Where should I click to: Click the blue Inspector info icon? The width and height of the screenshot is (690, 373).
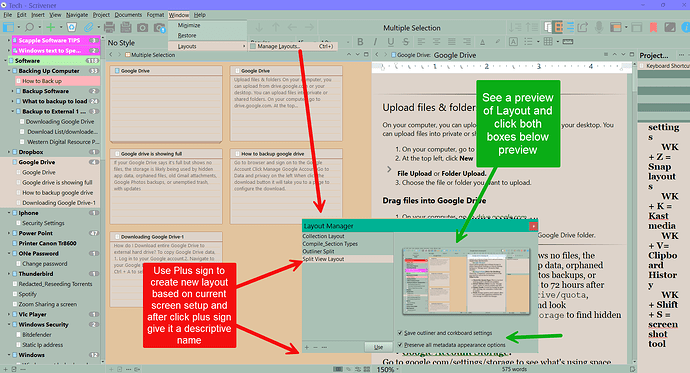pos(686,27)
